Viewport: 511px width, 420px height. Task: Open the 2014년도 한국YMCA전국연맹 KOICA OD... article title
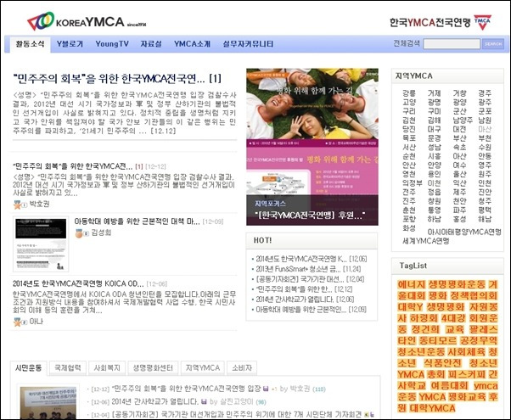pyautogui.click(x=78, y=283)
